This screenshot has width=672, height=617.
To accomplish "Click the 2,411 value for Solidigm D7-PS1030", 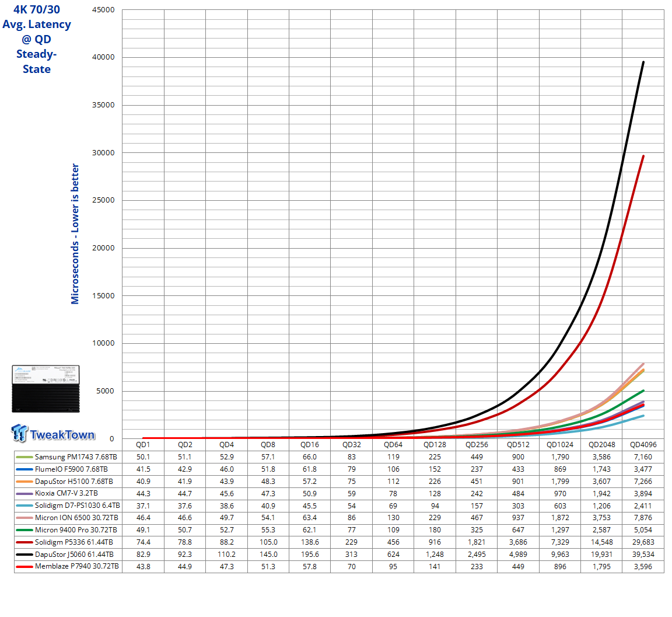I will point(643,506).
